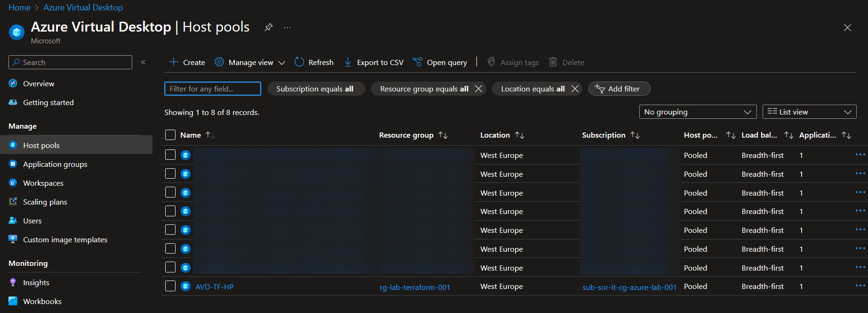Open query in Resource Graph
Image resolution: width=868 pixels, height=313 pixels.
[x=440, y=62]
